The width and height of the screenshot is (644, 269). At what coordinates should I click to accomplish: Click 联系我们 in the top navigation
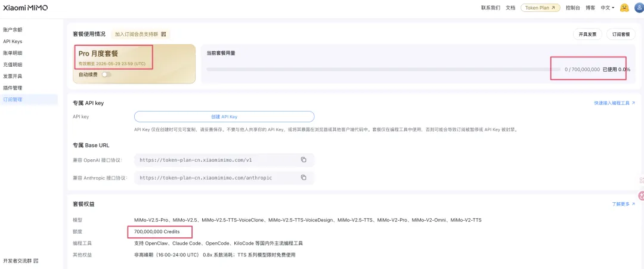490,8
